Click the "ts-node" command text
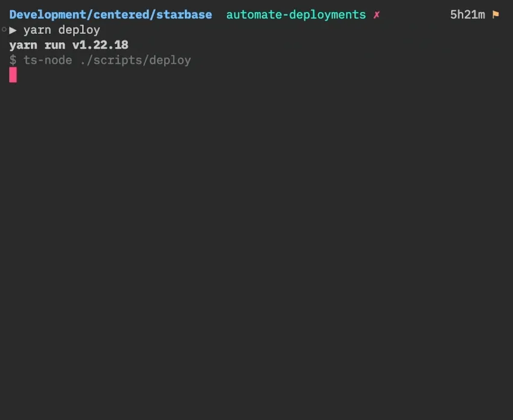This screenshot has height=420, width=513. click(48, 60)
